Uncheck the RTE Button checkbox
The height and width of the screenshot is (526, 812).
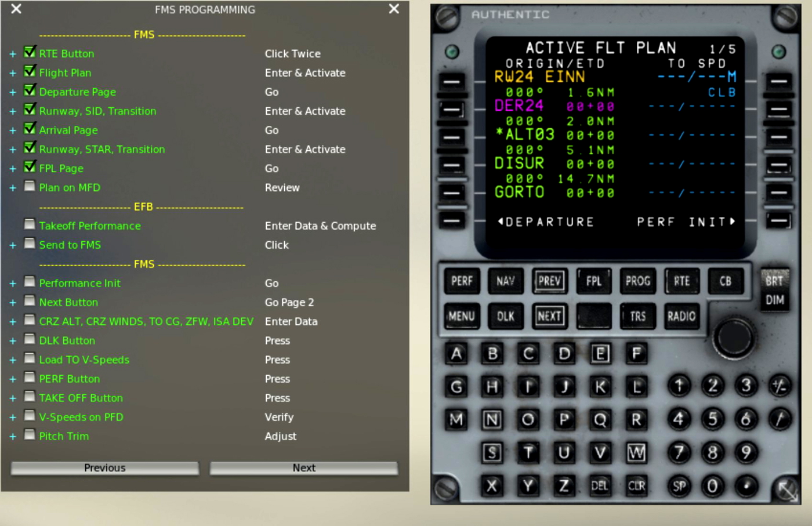click(x=30, y=52)
